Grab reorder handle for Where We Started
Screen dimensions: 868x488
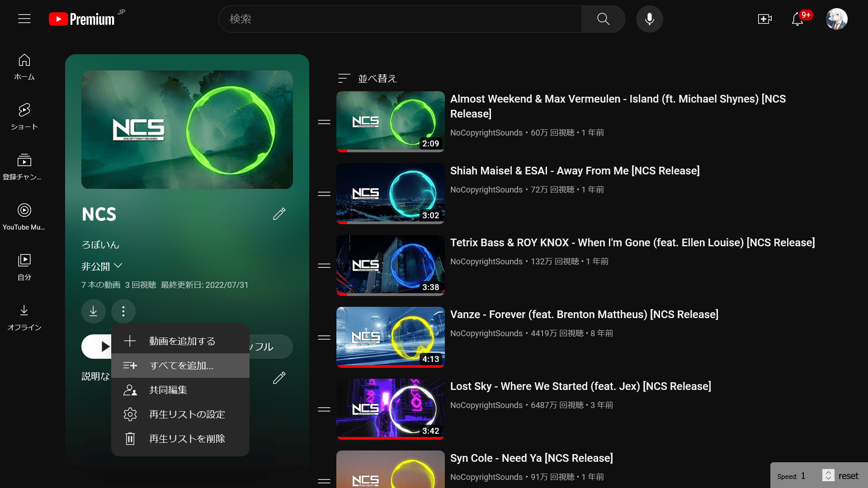point(324,409)
